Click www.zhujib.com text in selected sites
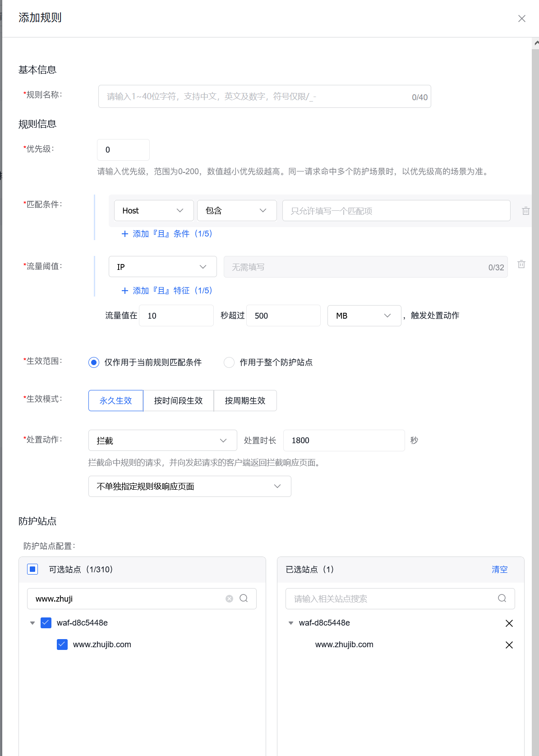539x756 pixels. tap(344, 645)
